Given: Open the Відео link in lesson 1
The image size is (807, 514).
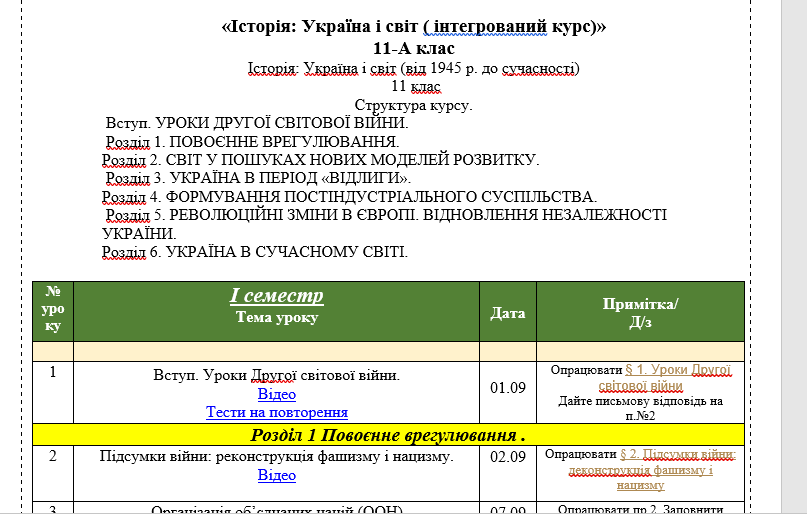Looking at the screenshot, I should coord(276,394).
